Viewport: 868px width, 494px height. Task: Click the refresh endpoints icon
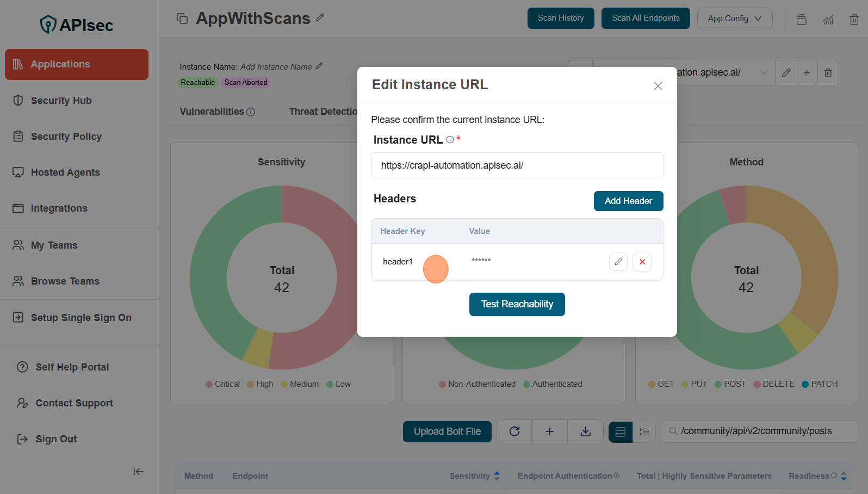[x=514, y=431]
